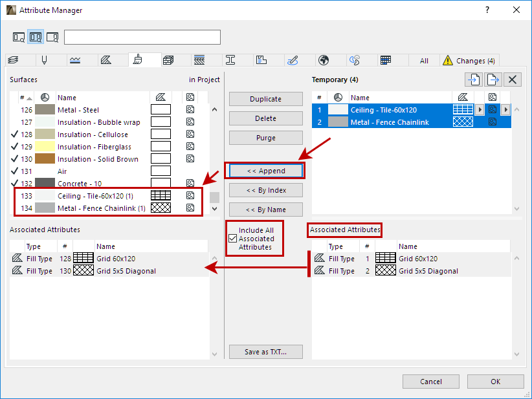
Task: Click fill pattern of Ceiling - Tile-60x120 (1)
Action: pos(161,195)
